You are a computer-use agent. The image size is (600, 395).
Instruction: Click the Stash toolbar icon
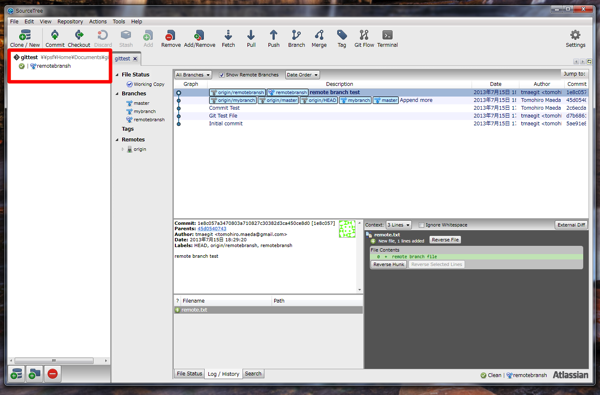pos(126,38)
